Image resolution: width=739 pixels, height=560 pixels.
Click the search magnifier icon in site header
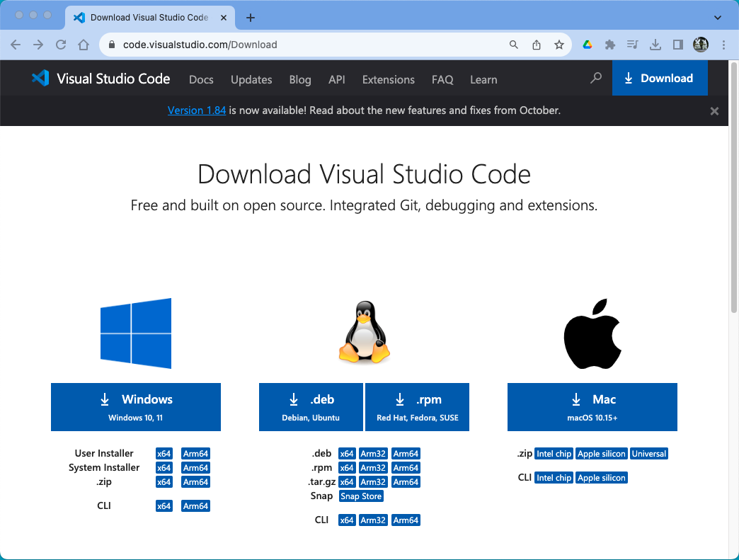[596, 79]
